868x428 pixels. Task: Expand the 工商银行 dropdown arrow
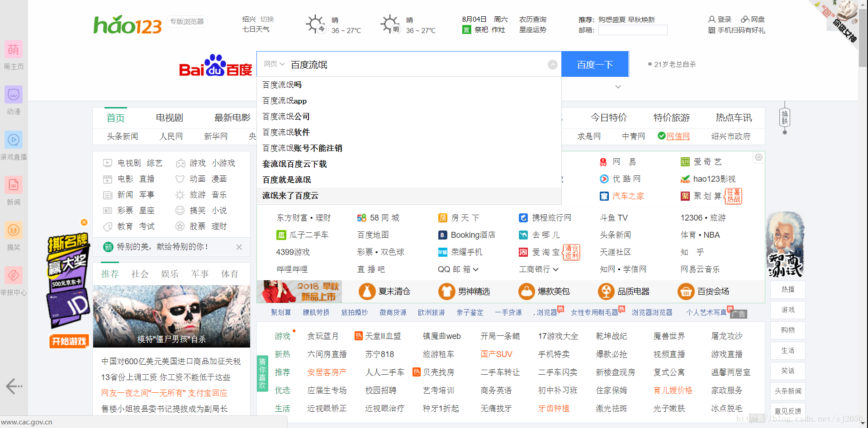556,269
